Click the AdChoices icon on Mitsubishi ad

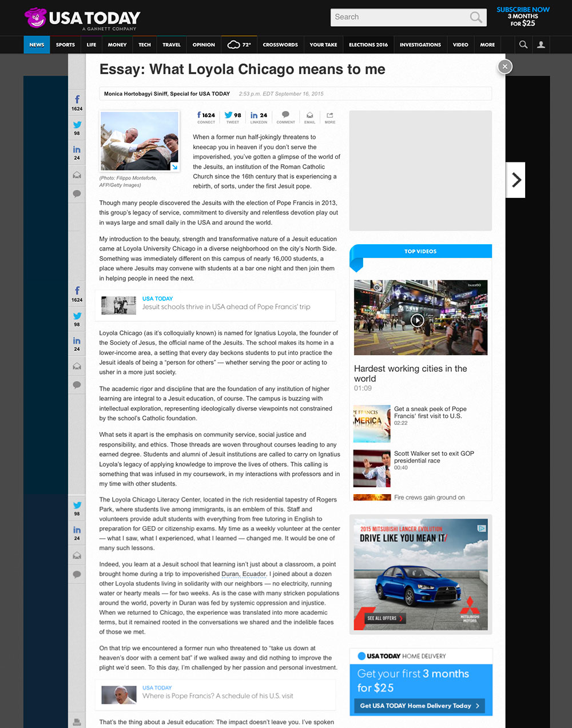[x=482, y=528]
